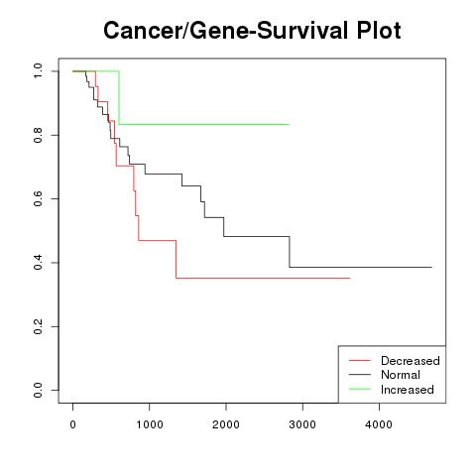Screen dimensions: 476x476
Task: Click the 1000 x-axis tick label
Action: [150, 424]
